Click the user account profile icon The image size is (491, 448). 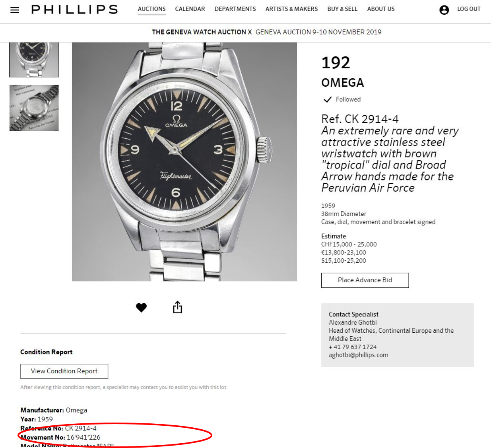[x=444, y=10]
